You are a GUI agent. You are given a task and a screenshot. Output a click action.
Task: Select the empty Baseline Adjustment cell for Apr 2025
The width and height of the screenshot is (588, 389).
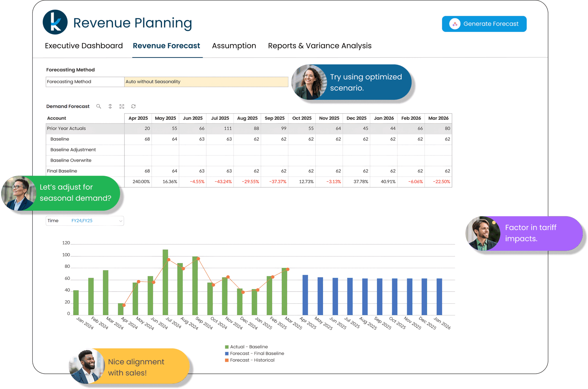point(138,149)
